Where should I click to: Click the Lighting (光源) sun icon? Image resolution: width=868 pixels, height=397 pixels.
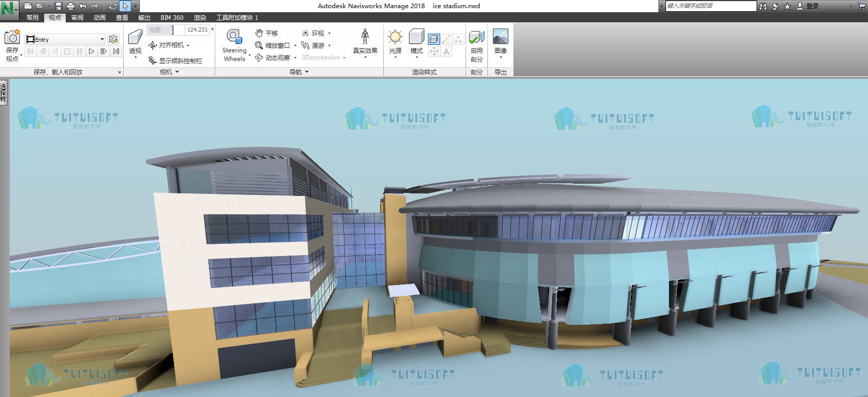395,37
